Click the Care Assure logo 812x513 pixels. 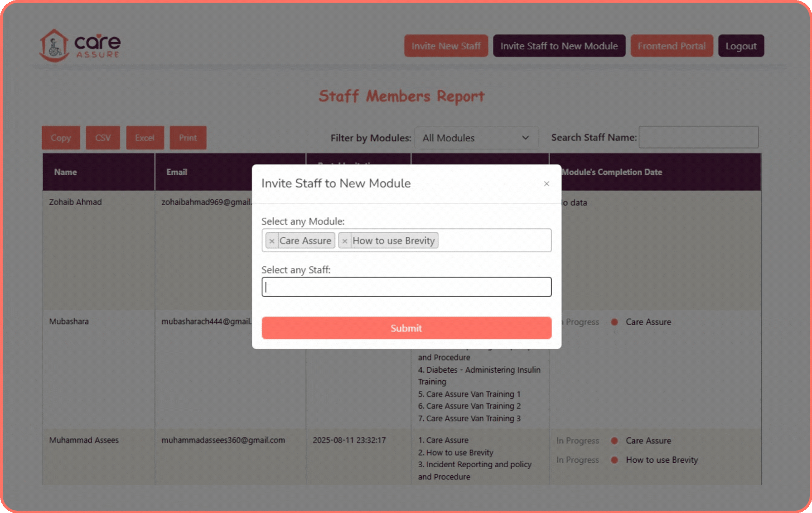pyautogui.click(x=80, y=45)
